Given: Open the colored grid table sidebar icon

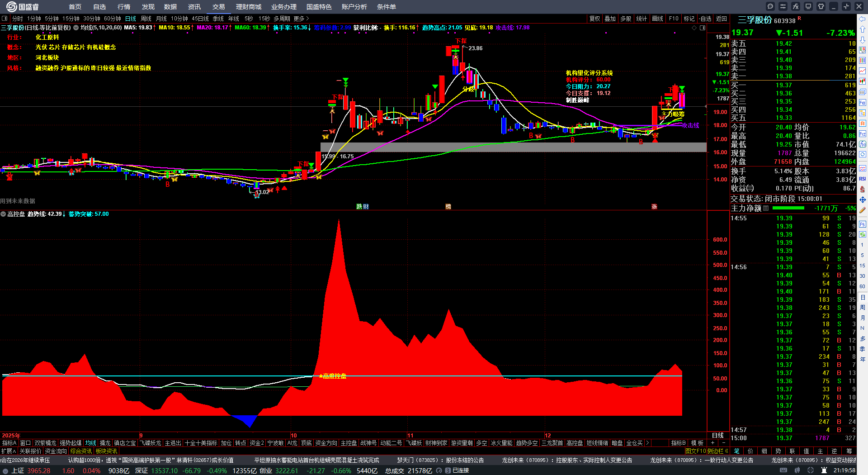Looking at the screenshot, I should coord(863,61).
